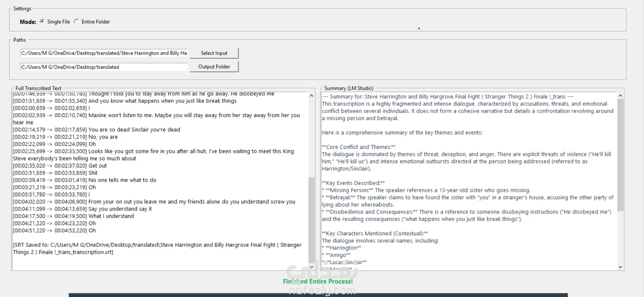
Task: Click '**Key Characters Mentioned (Contextual):**' heading
Action: tap(375, 233)
